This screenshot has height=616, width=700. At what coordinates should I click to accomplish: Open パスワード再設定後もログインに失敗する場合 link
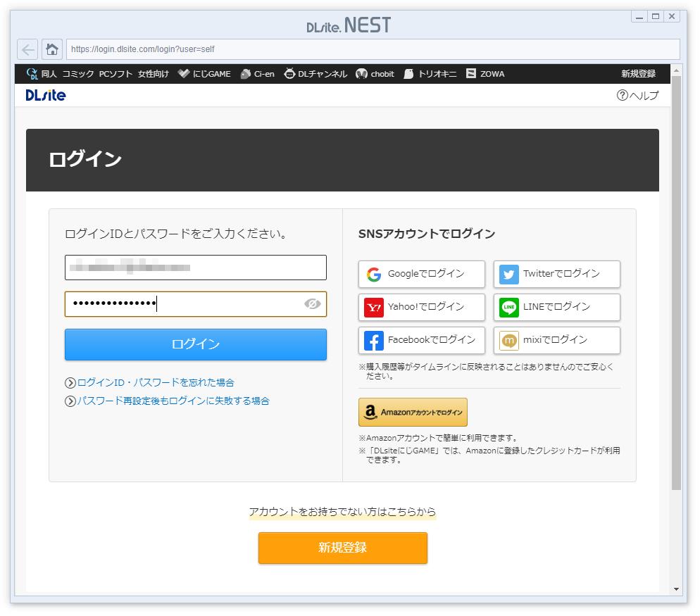[173, 401]
